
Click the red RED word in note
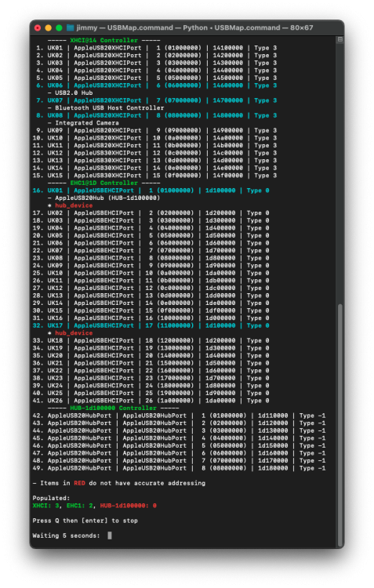pos(79,483)
